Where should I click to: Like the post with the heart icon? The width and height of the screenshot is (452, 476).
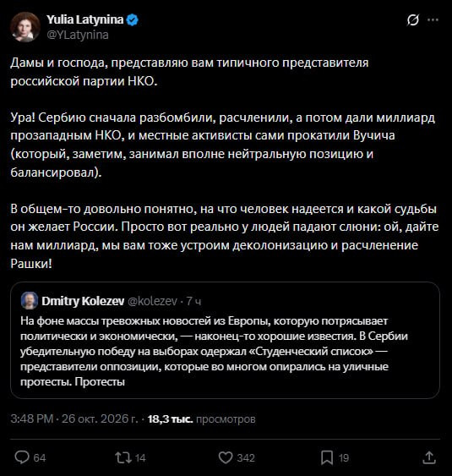click(226, 457)
